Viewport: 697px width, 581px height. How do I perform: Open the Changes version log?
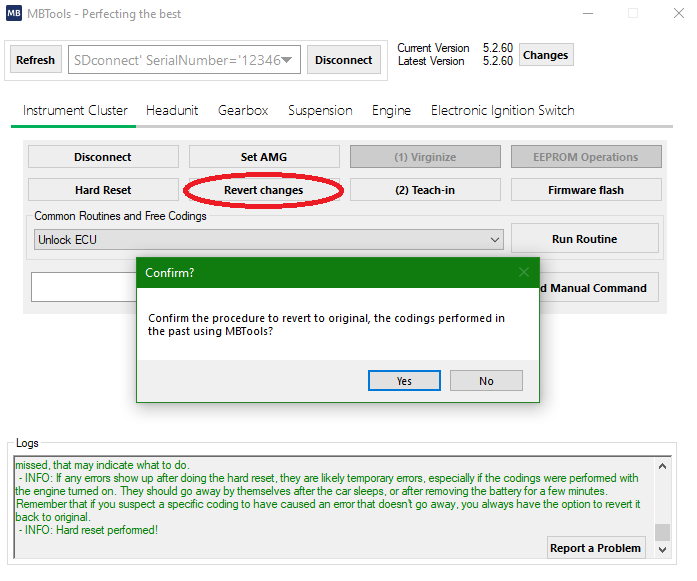[545, 55]
